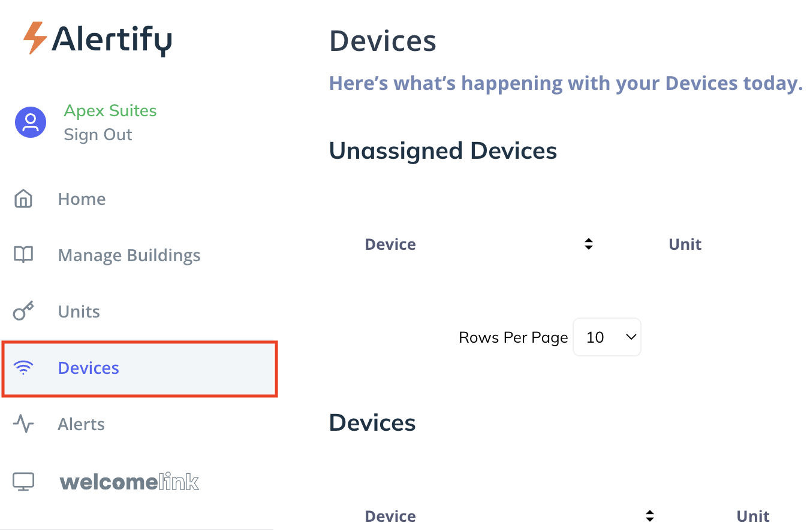Image resolution: width=807 pixels, height=532 pixels.
Task: Click the Devices wifi icon
Action: [23, 368]
